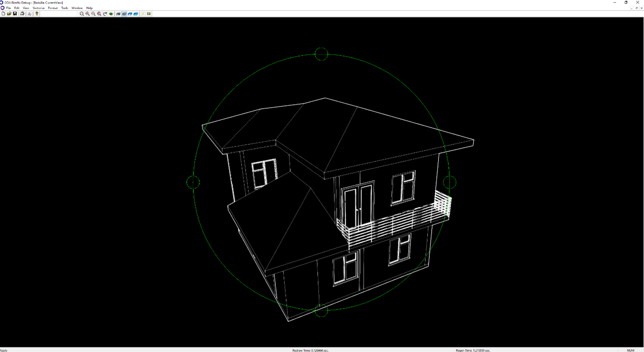Viewport: 644px width, 352px height.
Task: Toggle the first wireframe render mode button
Action: point(118,14)
